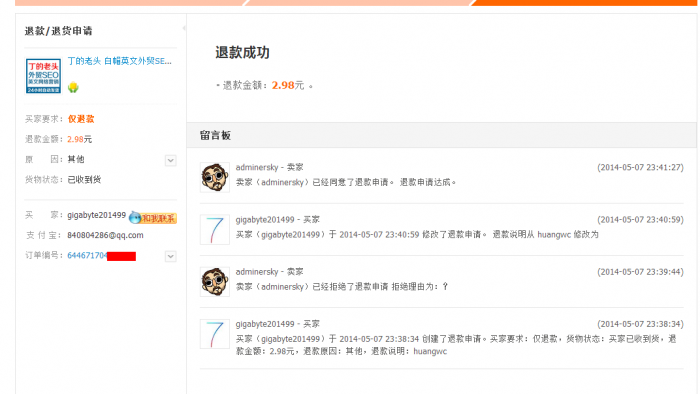Expand the dropdown arrow next to 原因 其他
Screen dimensions: 700x394
(171, 161)
